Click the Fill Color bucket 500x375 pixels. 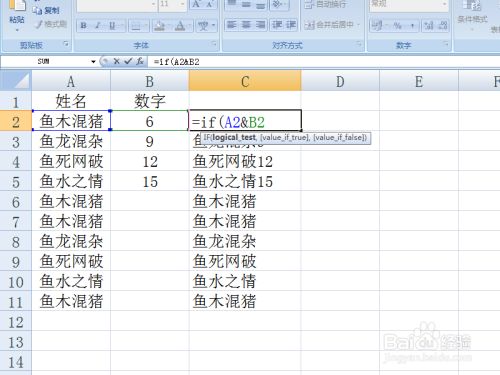(159, 25)
